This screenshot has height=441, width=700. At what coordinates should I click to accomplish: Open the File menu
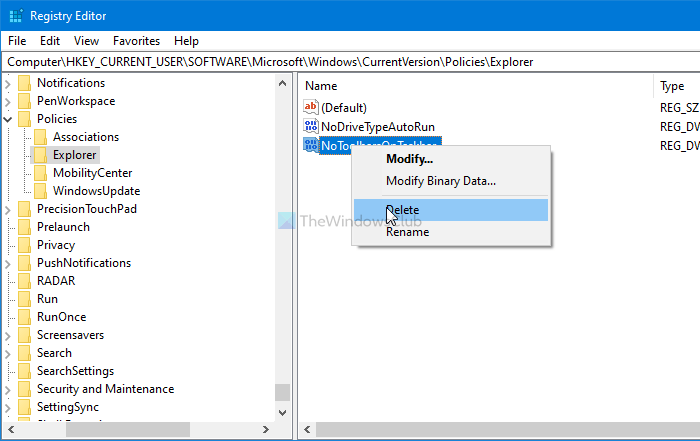[x=17, y=41]
